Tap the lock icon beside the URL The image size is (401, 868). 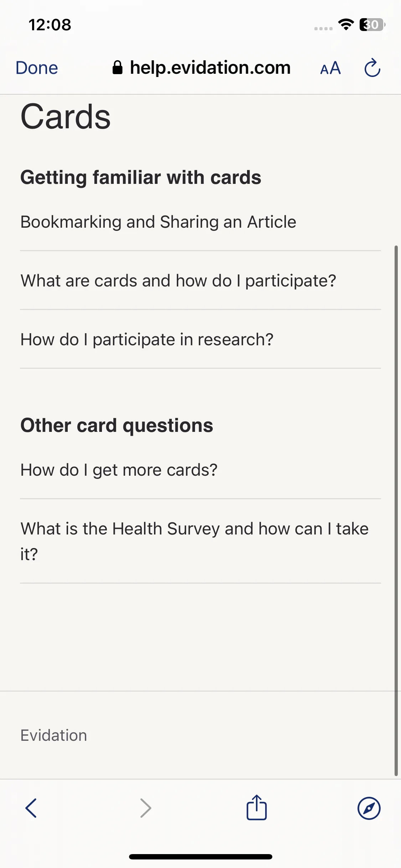pos(118,67)
